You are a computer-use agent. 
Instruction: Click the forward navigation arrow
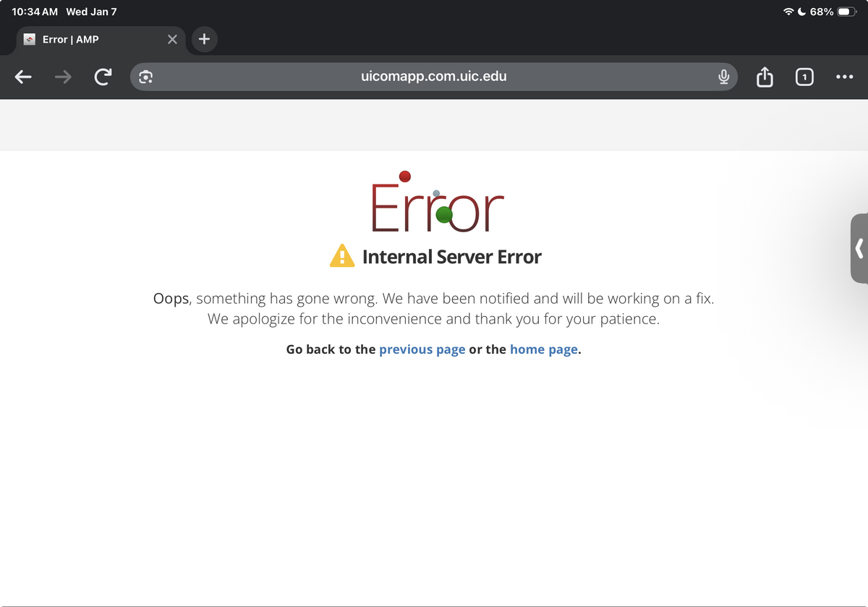click(64, 77)
